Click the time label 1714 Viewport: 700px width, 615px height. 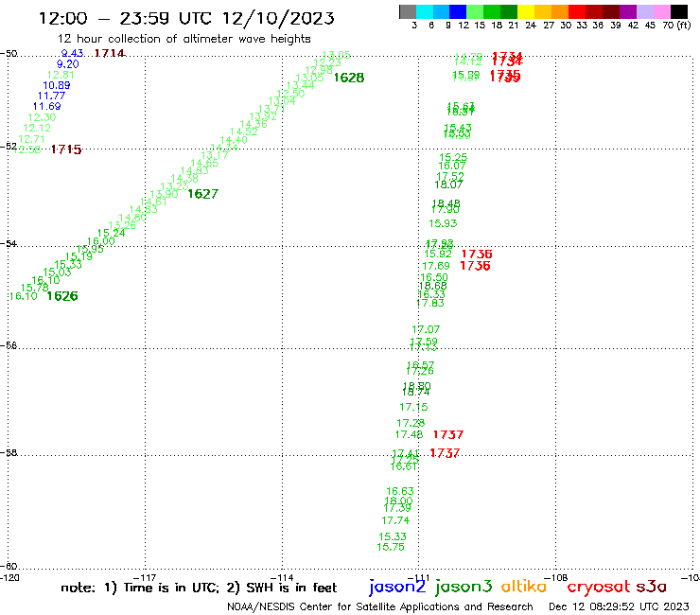[x=110, y=54]
